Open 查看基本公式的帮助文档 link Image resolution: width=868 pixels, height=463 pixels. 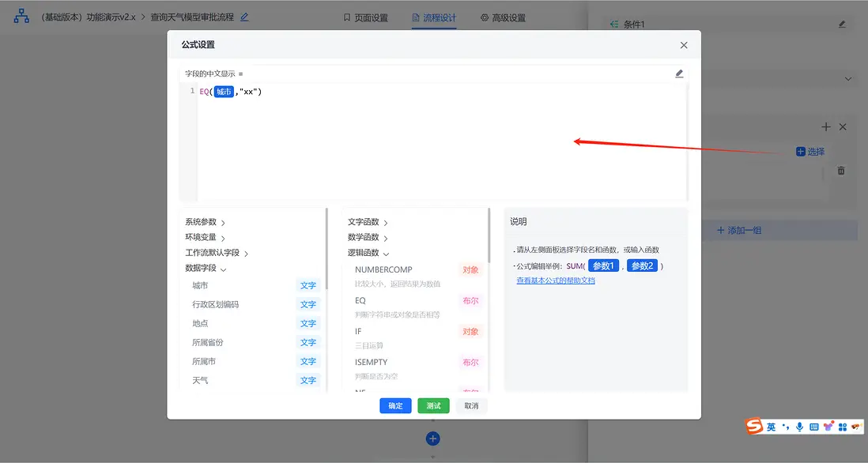click(x=555, y=280)
